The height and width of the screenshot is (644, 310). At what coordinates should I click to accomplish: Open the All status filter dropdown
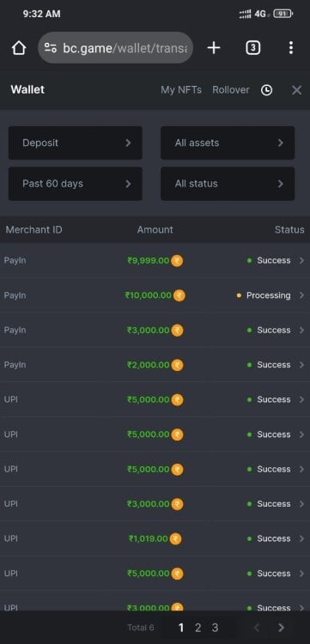point(228,184)
